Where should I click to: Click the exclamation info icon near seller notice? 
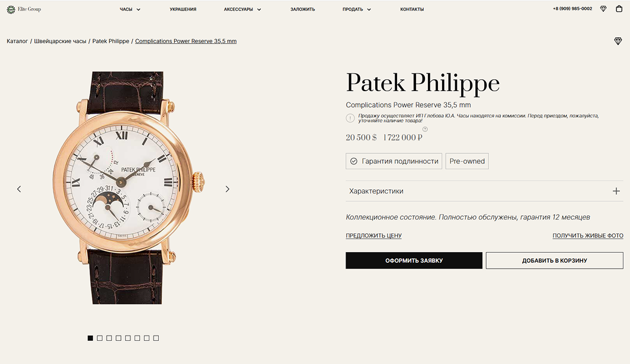click(350, 118)
